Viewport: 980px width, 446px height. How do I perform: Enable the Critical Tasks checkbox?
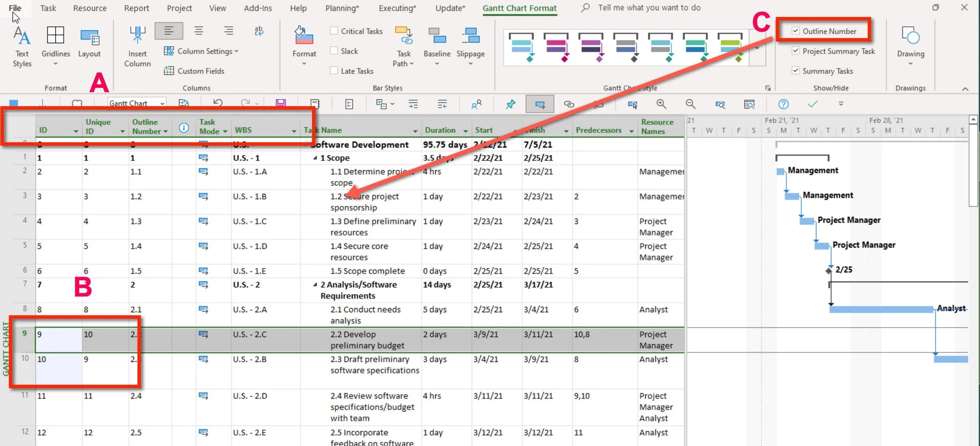334,31
